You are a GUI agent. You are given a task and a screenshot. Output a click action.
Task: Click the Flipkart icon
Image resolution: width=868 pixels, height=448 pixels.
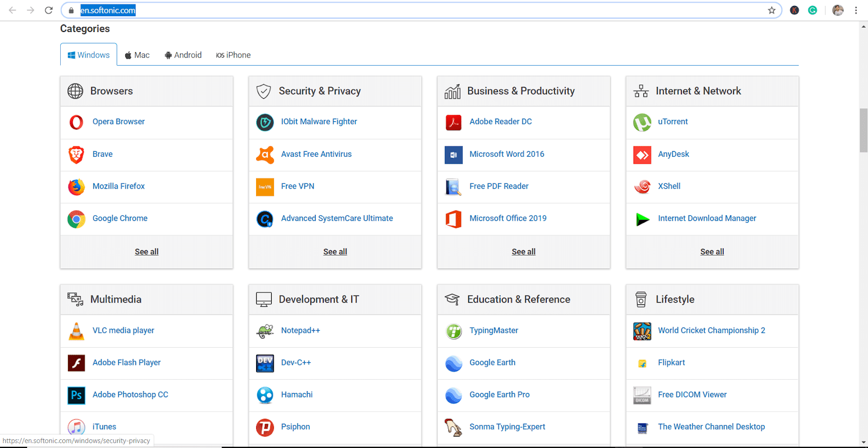(642, 363)
